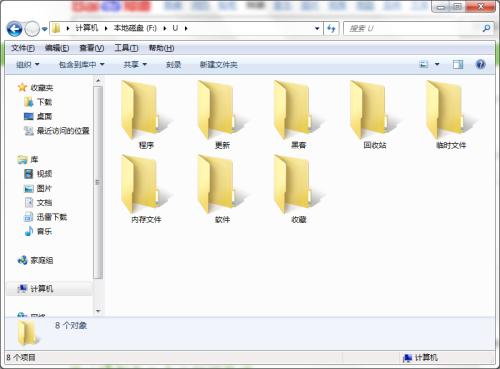The width and height of the screenshot is (500, 369).
Task: Open the view options dropdown arrow
Action: coord(437,64)
